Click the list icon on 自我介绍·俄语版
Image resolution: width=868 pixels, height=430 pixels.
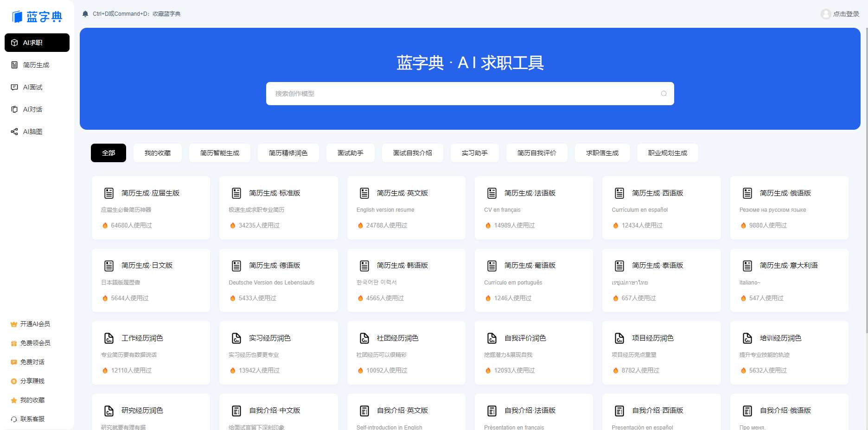pyautogui.click(x=747, y=411)
